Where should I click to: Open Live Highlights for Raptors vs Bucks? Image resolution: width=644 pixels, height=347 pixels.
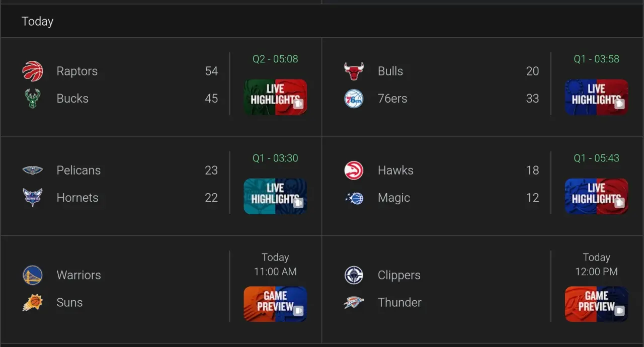pyautogui.click(x=275, y=97)
